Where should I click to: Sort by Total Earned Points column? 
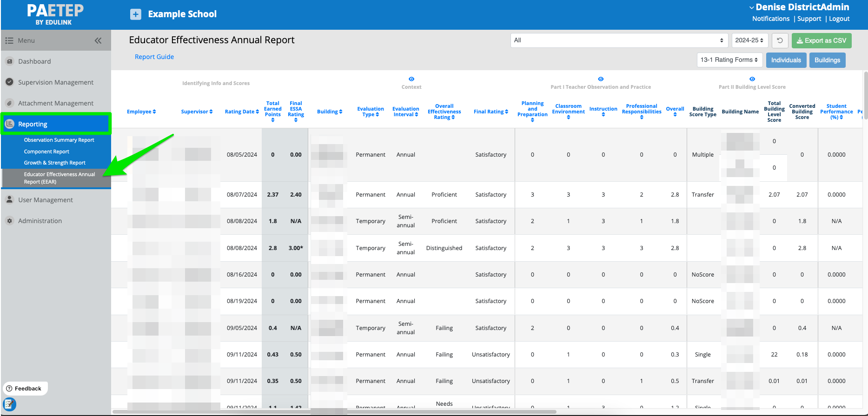273,112
